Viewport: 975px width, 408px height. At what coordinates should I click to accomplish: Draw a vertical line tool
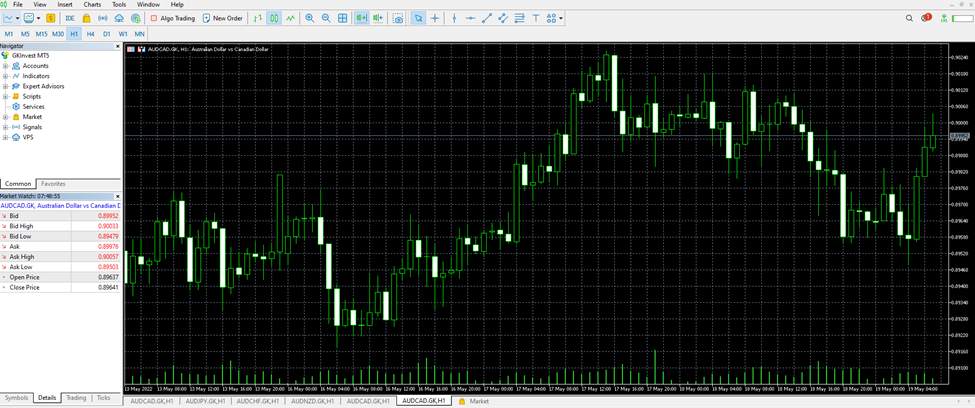click(x=455, y=18)
